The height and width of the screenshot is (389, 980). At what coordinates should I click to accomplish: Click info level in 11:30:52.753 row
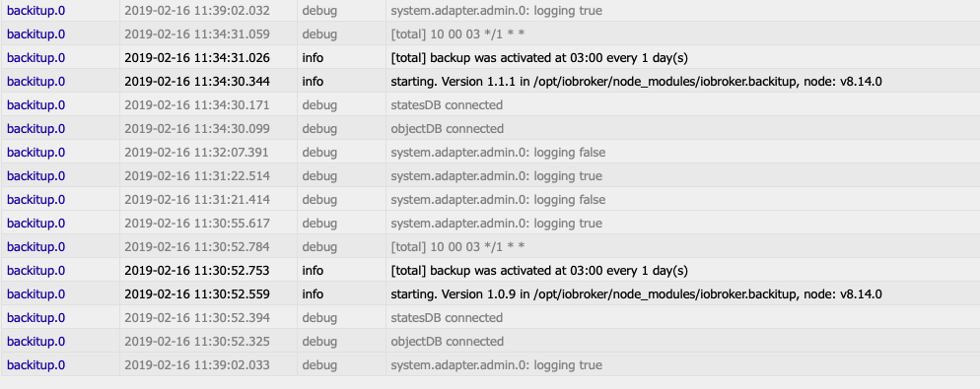click(313, 271)
